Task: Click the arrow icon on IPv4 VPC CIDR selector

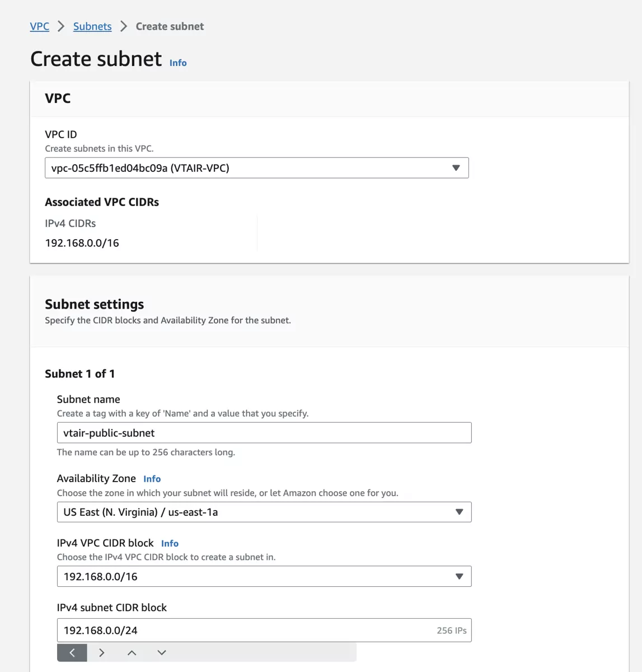Action: [459, 576]
